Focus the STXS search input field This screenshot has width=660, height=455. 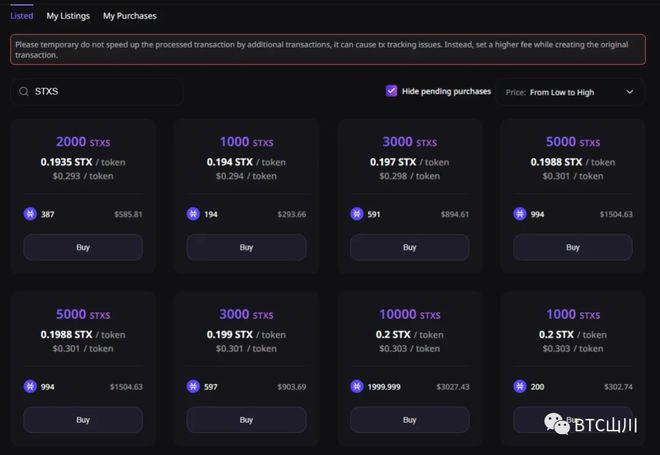click(x=97, y=91)
